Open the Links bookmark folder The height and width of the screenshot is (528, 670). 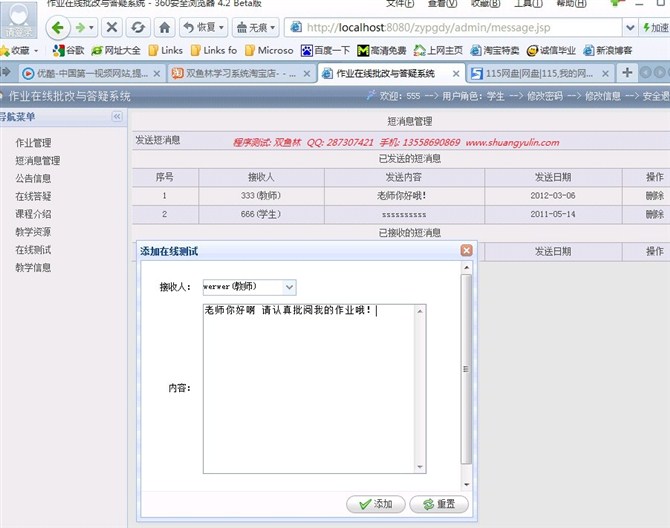pyautogui.click(x=165, y=50)
